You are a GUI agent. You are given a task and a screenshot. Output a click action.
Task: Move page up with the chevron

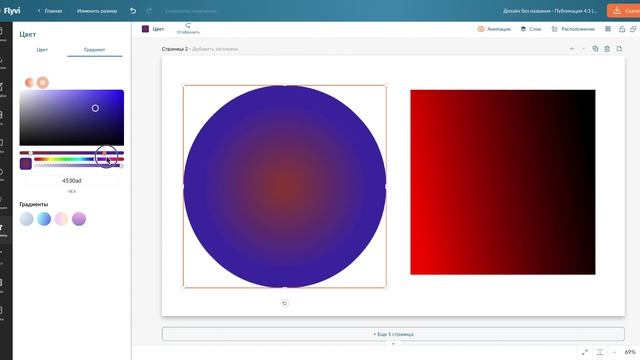click(572, 49)
